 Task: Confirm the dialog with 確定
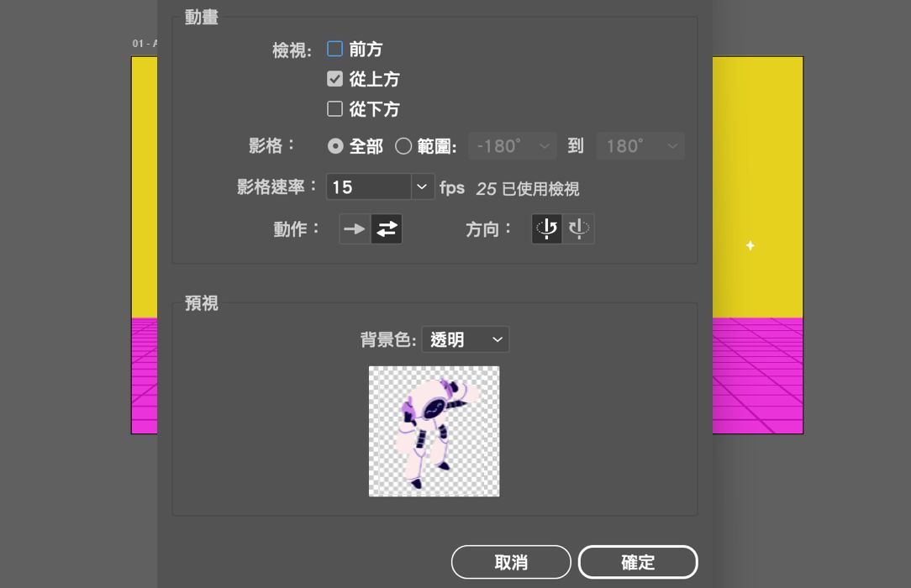coord(638,561)
